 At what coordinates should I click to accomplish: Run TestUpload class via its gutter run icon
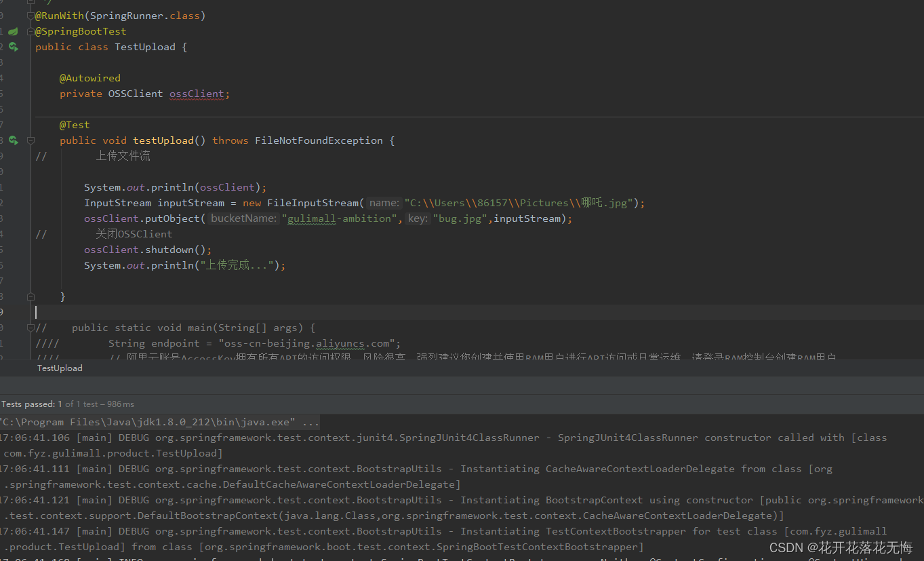pos(13,47)
